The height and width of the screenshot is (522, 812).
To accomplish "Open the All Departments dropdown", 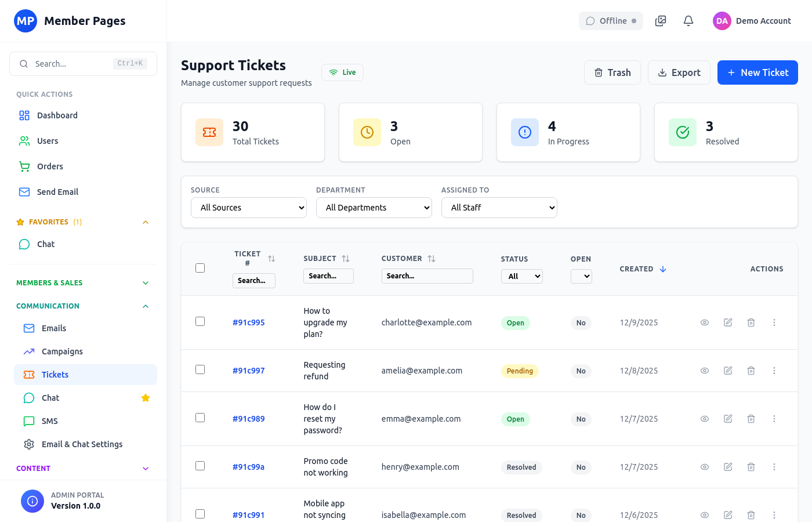I will pos(374,208).
